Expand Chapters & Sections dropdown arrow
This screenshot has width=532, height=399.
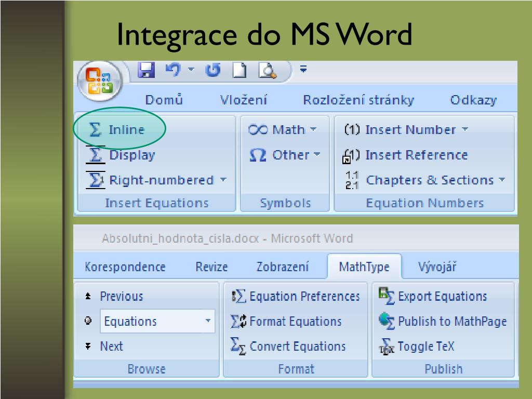tap(502, 179)
